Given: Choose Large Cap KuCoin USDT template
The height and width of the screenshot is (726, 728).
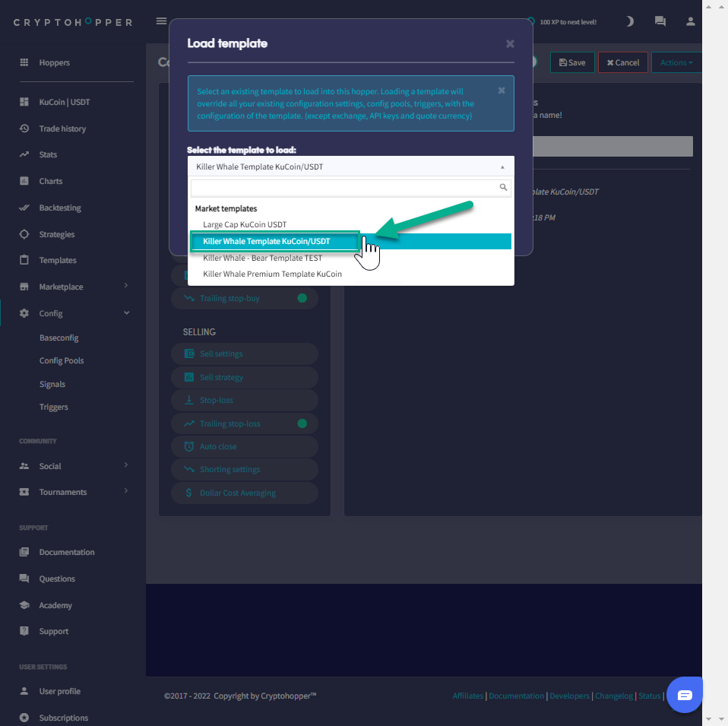Looking at the screenshot, I should (x=245, y=224).
